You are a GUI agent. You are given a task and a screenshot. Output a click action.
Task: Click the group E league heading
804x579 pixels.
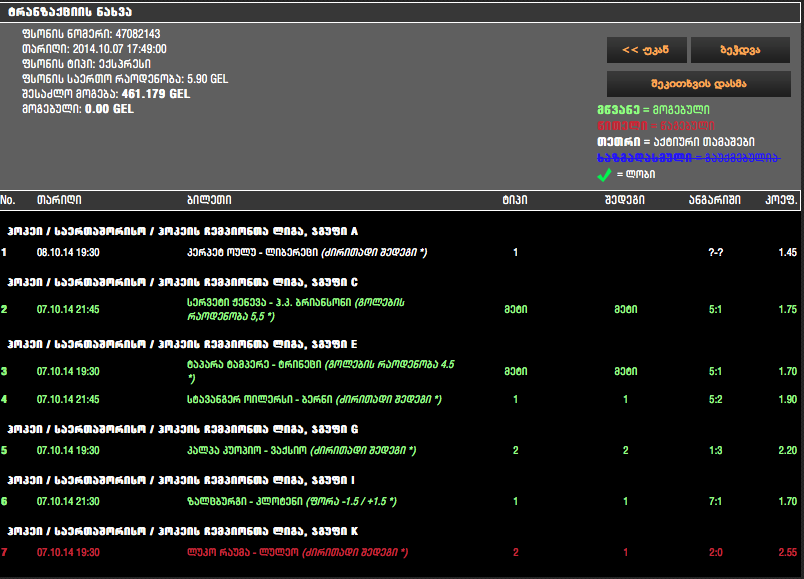182,344
